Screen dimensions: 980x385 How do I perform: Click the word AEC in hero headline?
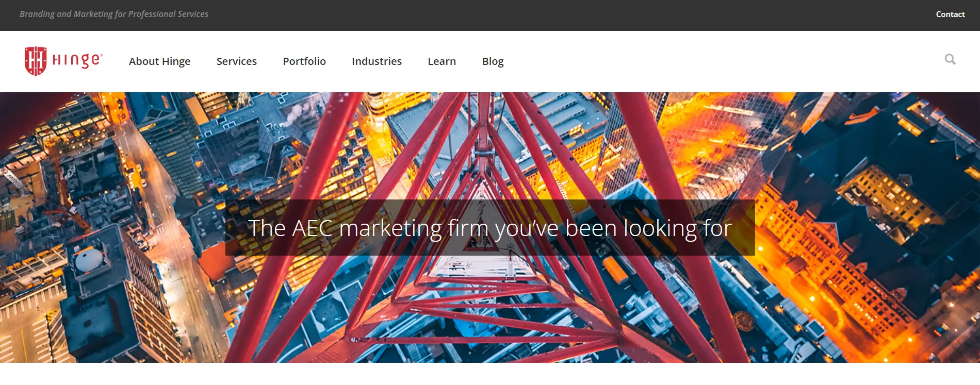pyautogui.click(x=312, y=228)
